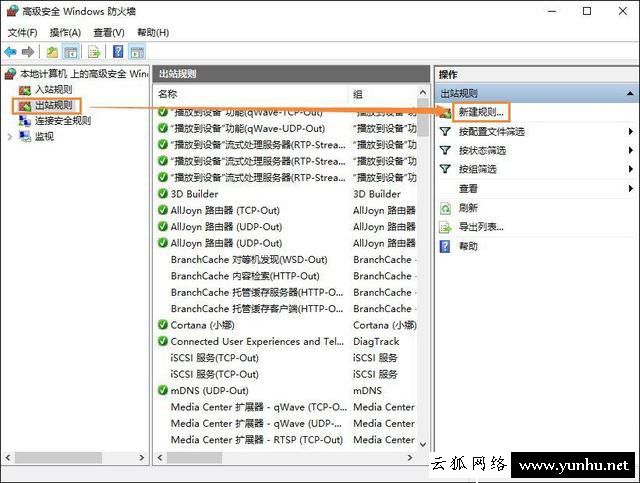Click the green check icon for mDNS (UDP-Out)
Image resolution: width=640 pixels, height=483 pixels.
click(163, 390)
